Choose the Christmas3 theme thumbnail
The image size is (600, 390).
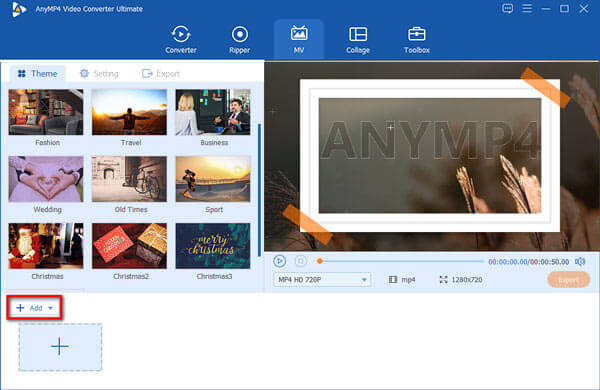213,246
